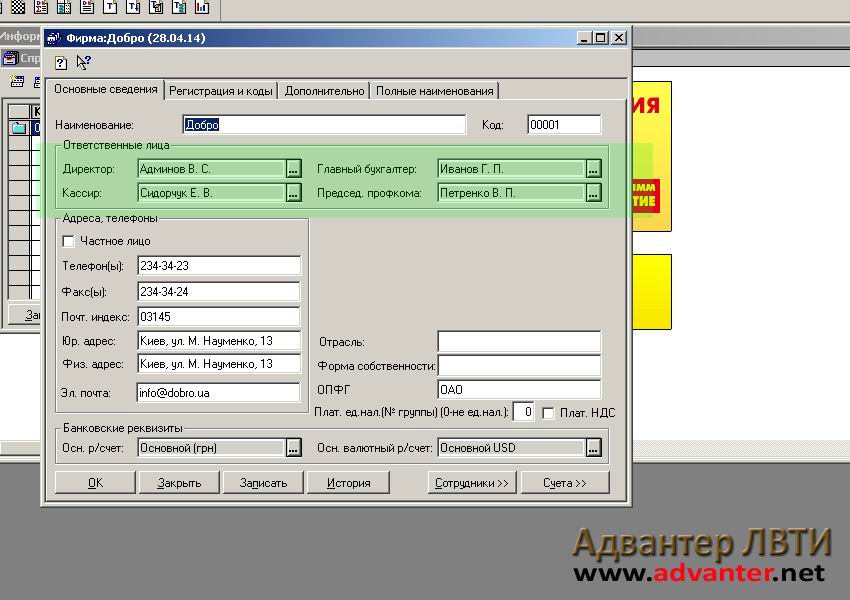The image size is (850, 600).
Task: Activate the context help cursor icon
Action: coord(83,62)
